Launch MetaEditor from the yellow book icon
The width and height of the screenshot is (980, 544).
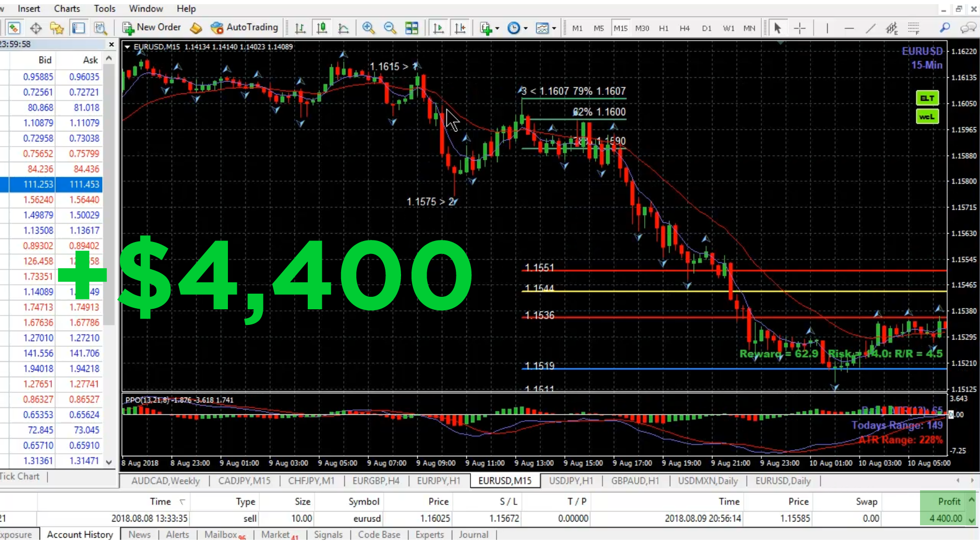(x=196, y=28)
